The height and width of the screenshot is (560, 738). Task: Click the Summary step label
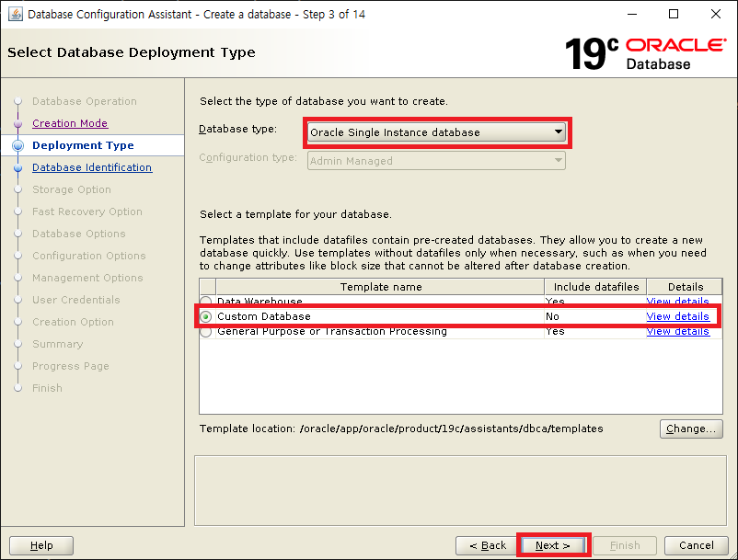point(57,344)
